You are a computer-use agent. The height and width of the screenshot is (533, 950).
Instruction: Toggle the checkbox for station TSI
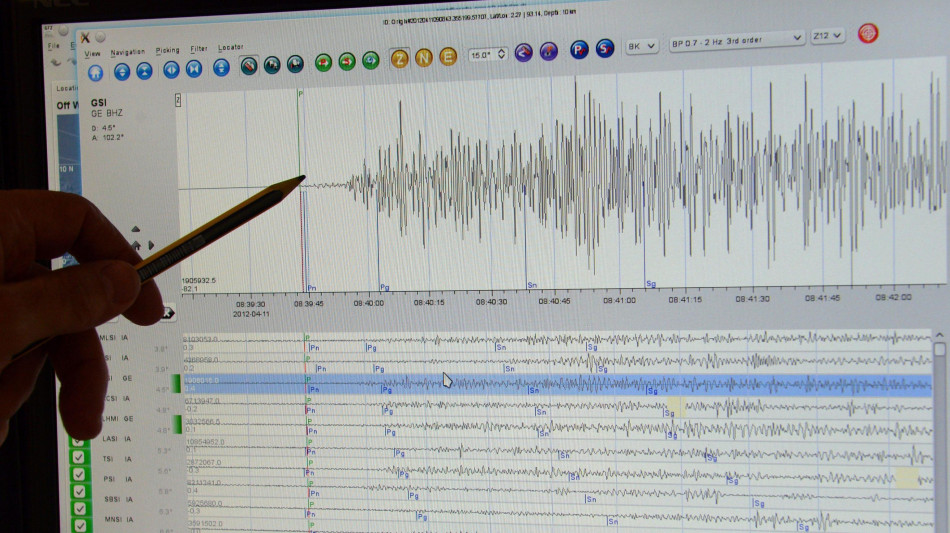click(x=79, y=457)
